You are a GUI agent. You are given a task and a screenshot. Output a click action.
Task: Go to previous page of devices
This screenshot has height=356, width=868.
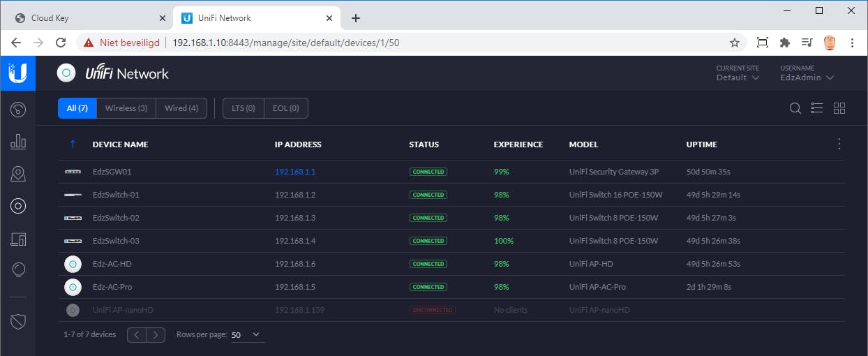tap(137, 335)
